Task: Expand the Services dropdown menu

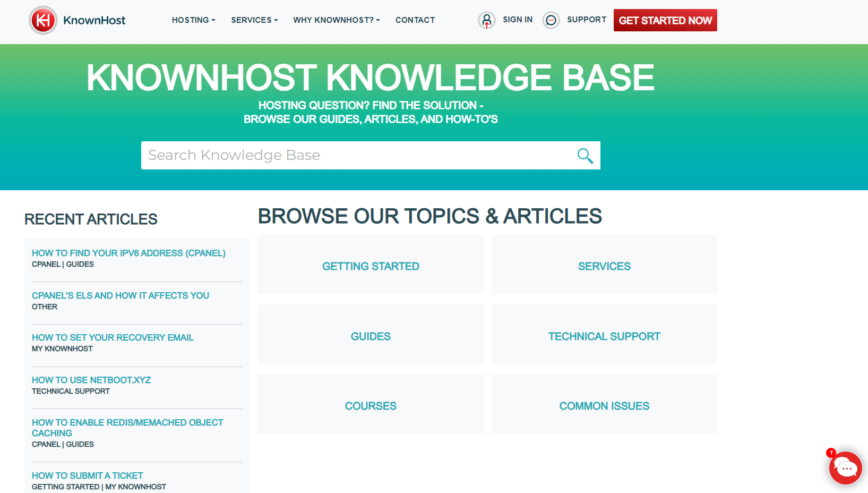Action: (x=254, y=20)
